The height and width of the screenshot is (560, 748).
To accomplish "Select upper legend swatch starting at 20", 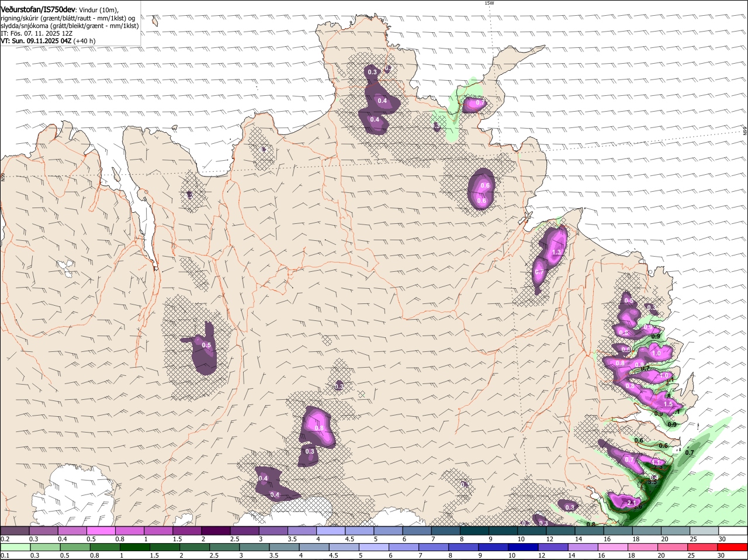I will pyautogui.click(x=676, y=531).
